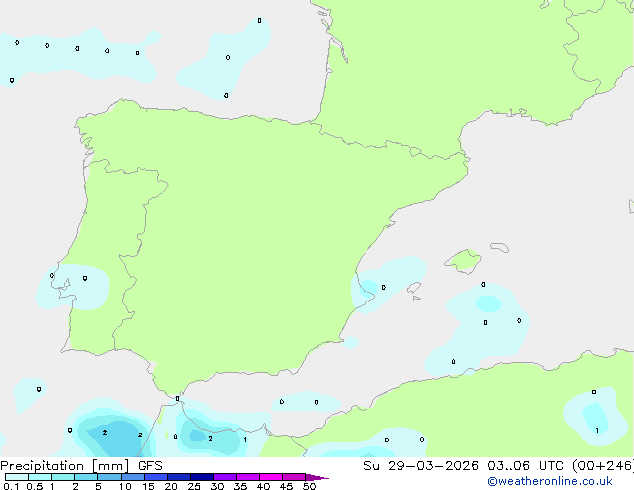Click the Mallorca island on the map
Screen dimensions: 634x490
tap(464, 261)
